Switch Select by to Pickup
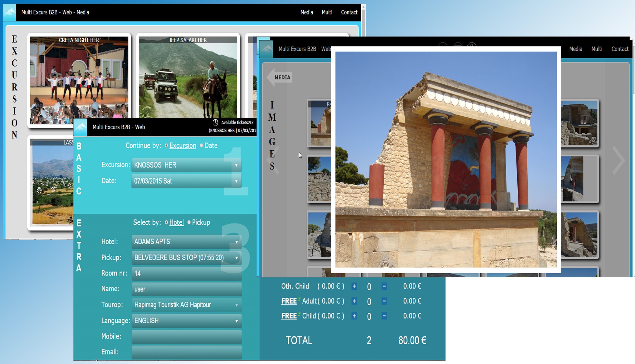 click(189, 222)
